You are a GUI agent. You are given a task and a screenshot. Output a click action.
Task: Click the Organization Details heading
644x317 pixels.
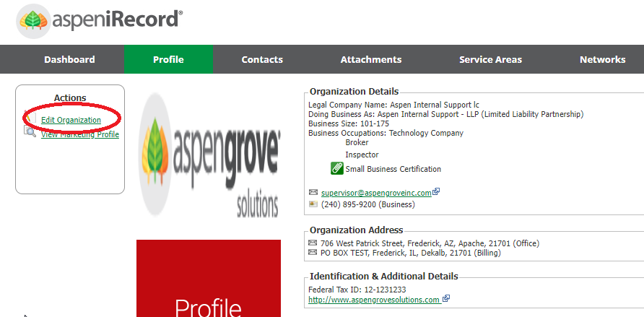(354, 91)
